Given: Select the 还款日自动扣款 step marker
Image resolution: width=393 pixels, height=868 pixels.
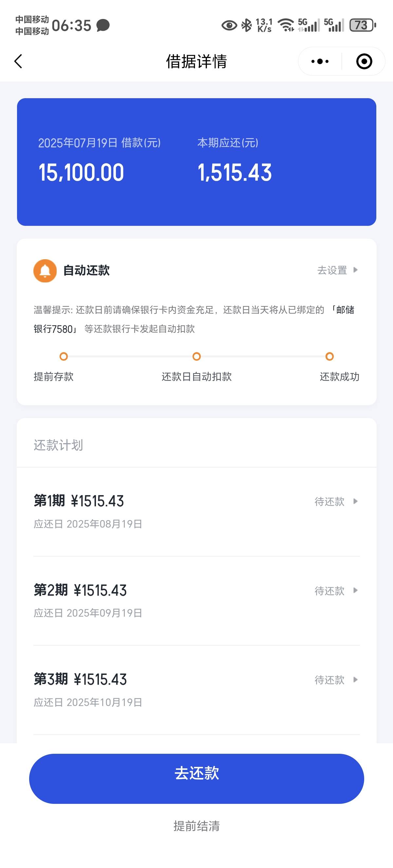Looking at the screenshot, I should tap(196, 356).
